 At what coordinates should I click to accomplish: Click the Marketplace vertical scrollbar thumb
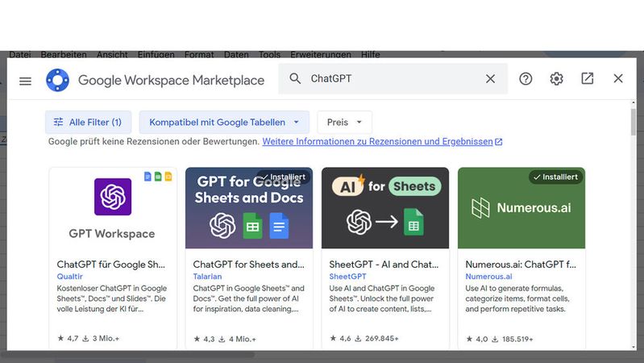point(634,122)
